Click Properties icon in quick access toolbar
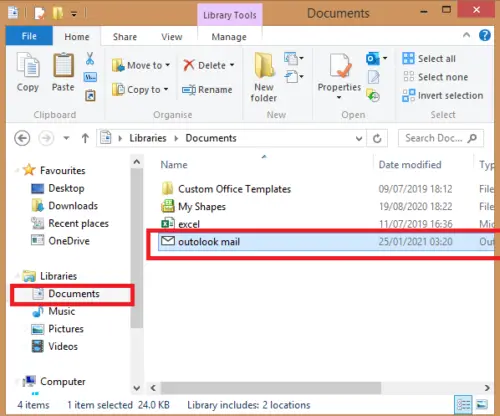The image size is (500, 416). (40, 14)
